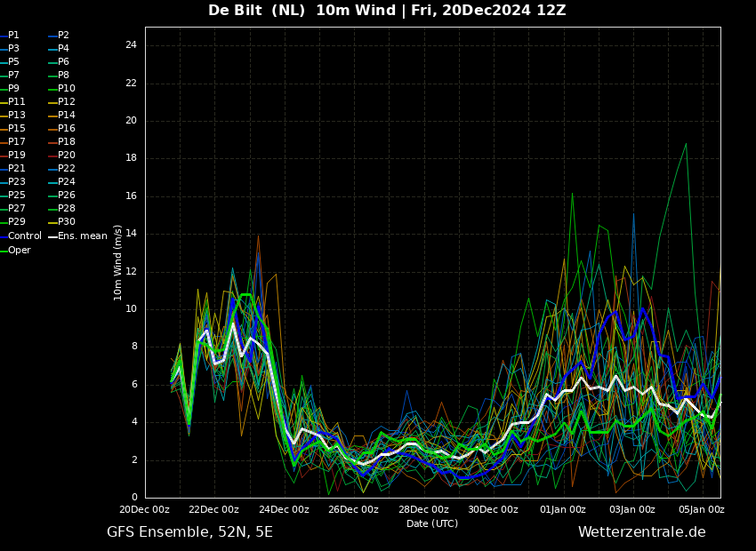Select the 26Dec 00z date tick
Image resolution: width=756 pixels, height=551 pixels.
point(353,509)
